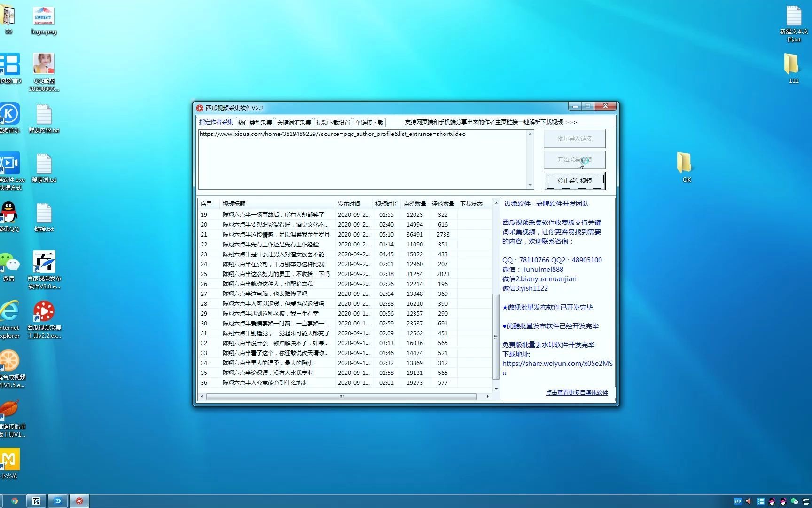
Task: Open the 小火花 desktop shortcut
Action: 9,463
